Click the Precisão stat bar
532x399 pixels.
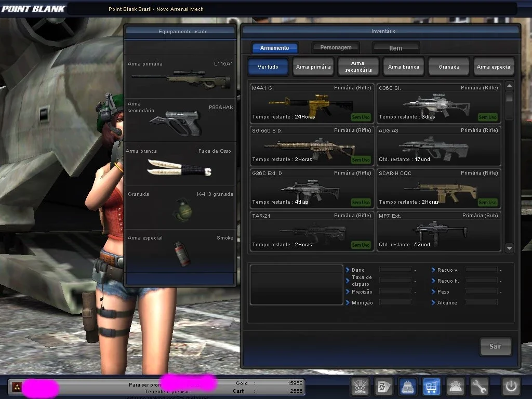tap(395, 291)
